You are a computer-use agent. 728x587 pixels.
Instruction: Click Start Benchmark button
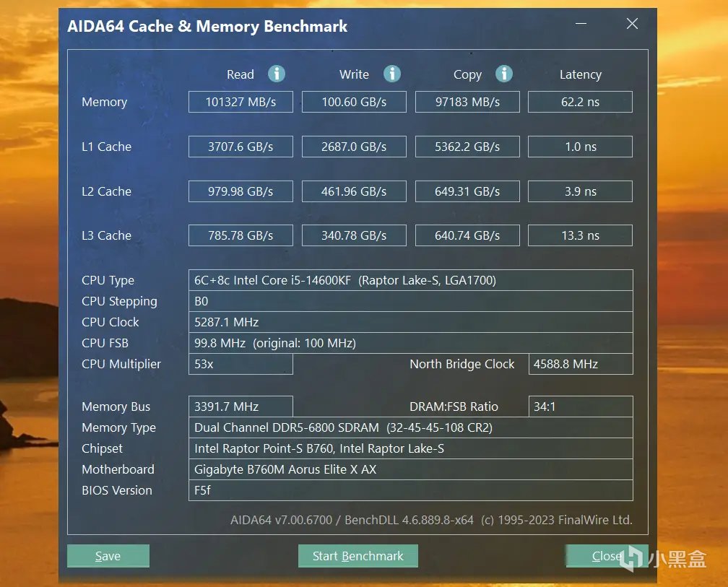coord(358,556)
